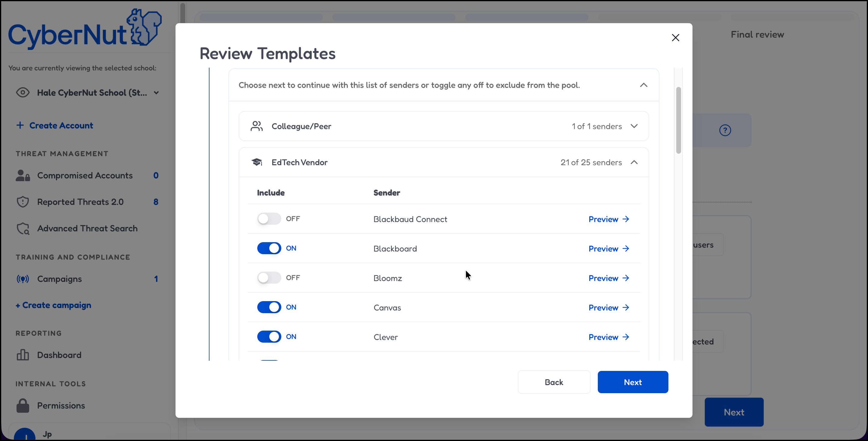
Task: Click the Advanced Threat Search icon
Action: [x=23, y=229]
